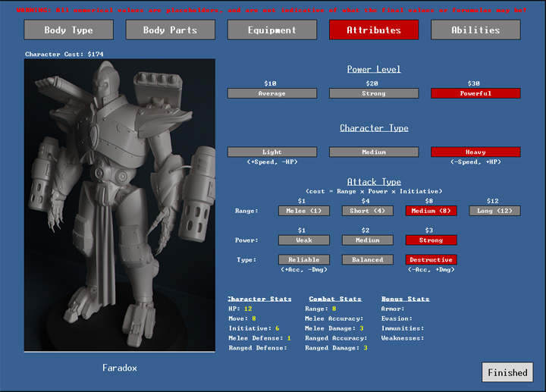Select the Heavy character type
The image size is (546, 392).
[x=475, y=152]
